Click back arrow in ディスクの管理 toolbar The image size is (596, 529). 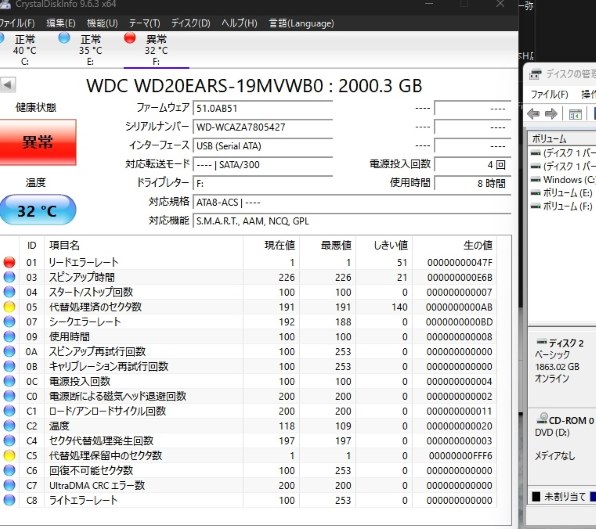(534, 114)
